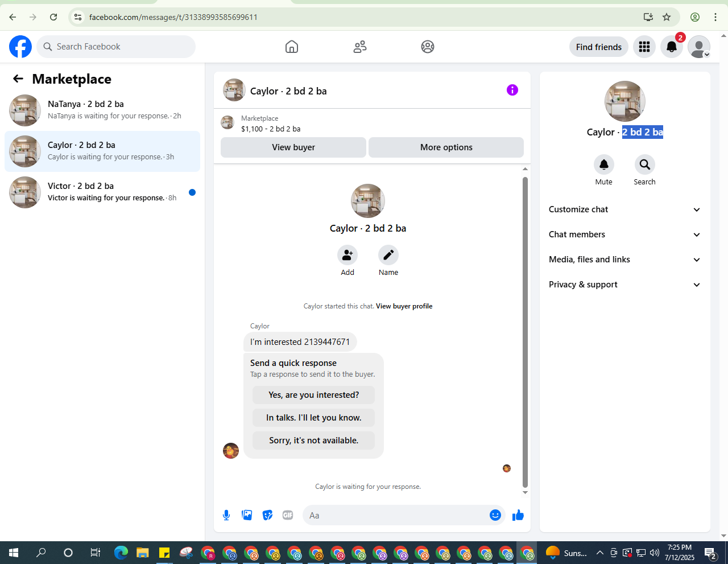Open Task View on the taskbar
Screen dimensions: 728x564
coord(96,553)
